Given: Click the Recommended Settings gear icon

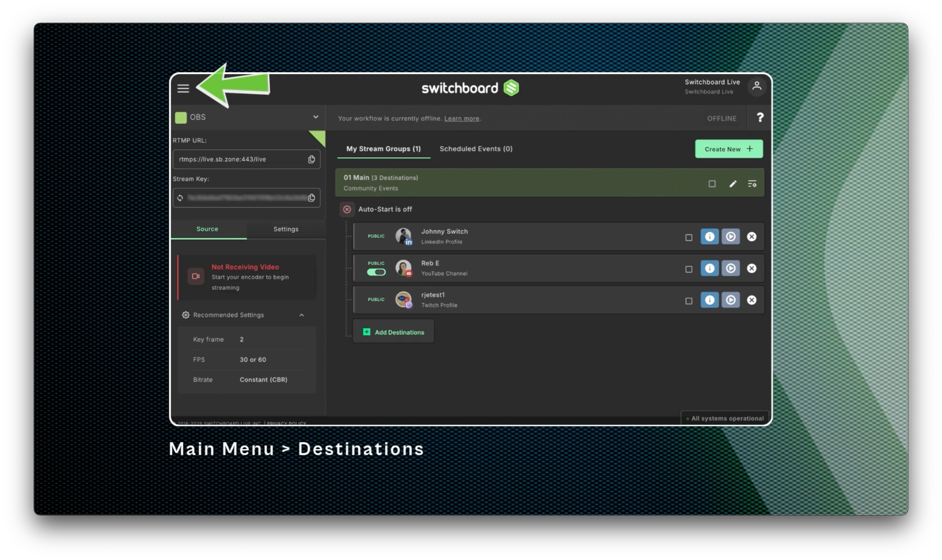Looking at the screenshot, I should click(x=185, y=315).
